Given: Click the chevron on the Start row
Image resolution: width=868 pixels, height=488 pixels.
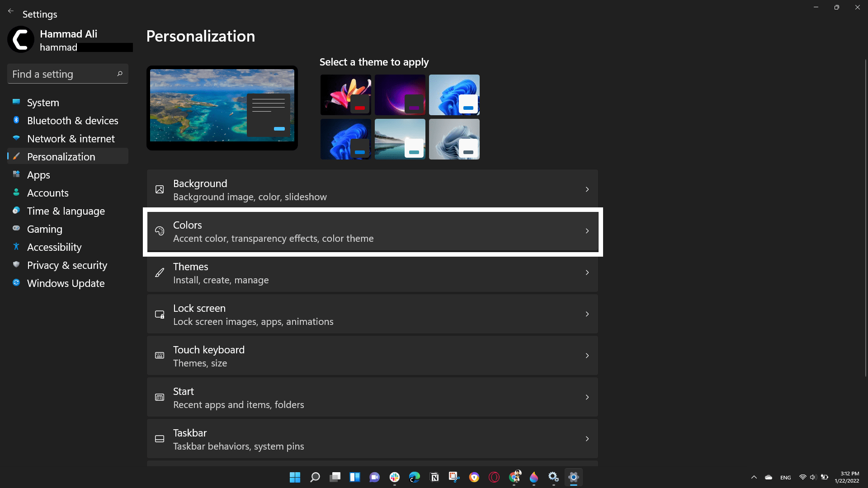Looking at the screenshot, I should tap(587, 397).
